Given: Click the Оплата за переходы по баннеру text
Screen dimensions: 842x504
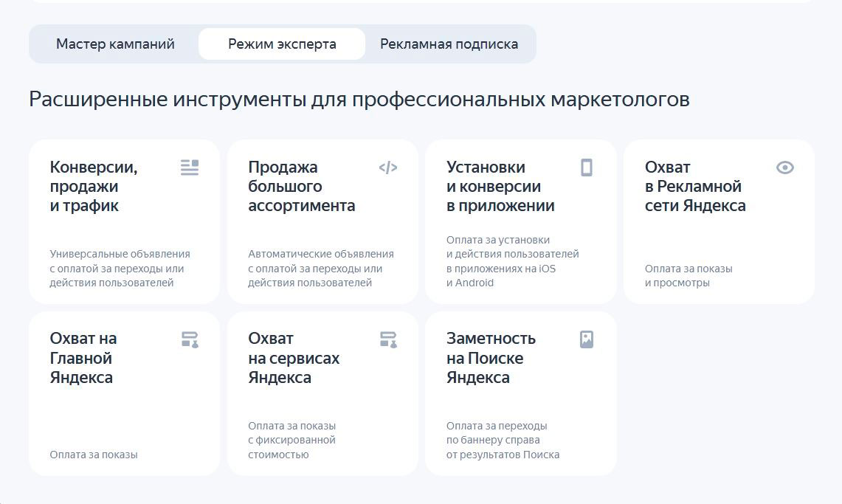Looking at the screenshot, I should [503, 440].
